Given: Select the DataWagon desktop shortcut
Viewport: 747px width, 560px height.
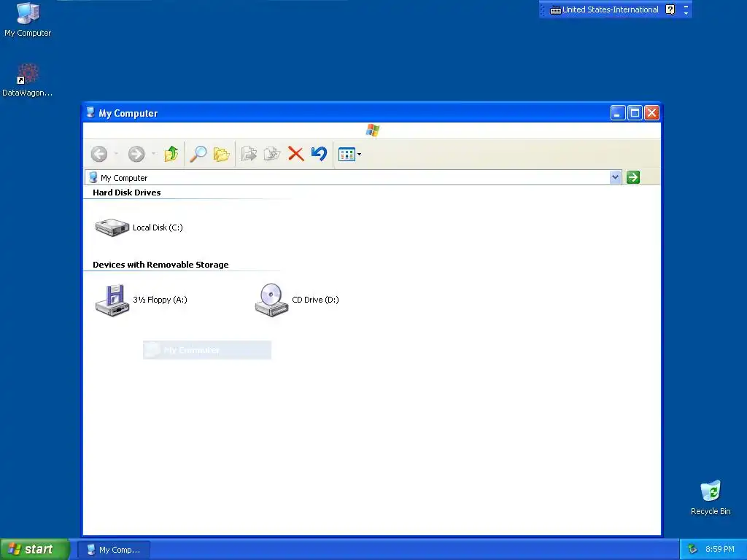Looking at the screenshot, I should click(x=28, y=80).
